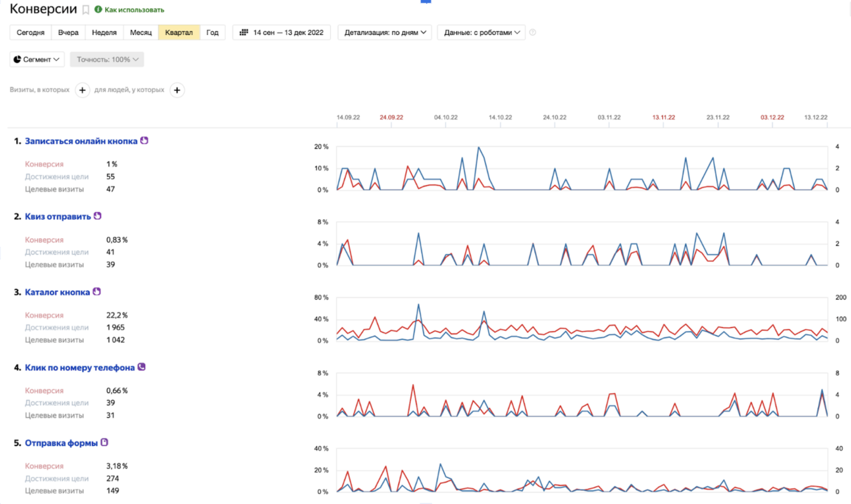
Task: Open the Данные: с роботами dropdown
Action: point(482,32)
